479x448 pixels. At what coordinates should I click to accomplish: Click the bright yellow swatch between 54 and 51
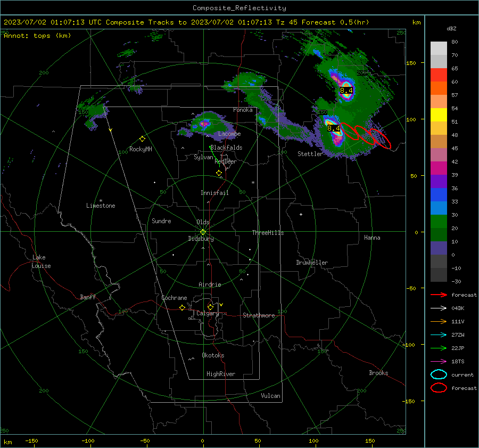(x=439, y=115)
